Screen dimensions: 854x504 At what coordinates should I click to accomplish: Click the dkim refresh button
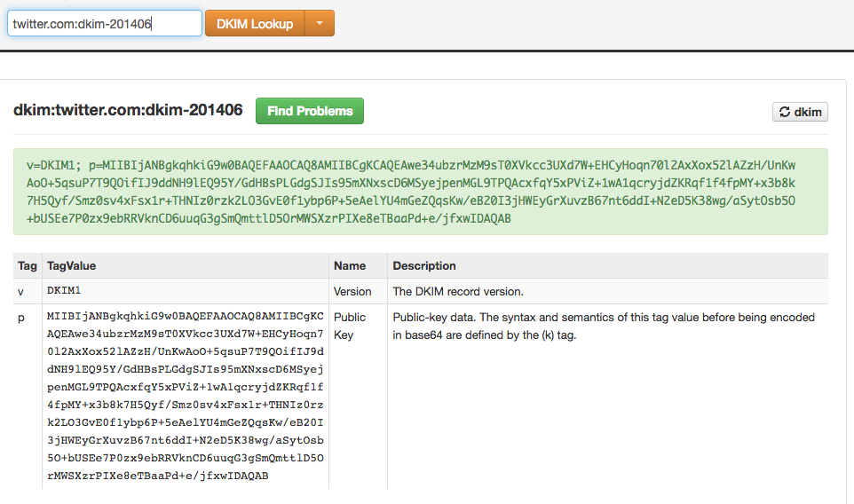[800, 112]
